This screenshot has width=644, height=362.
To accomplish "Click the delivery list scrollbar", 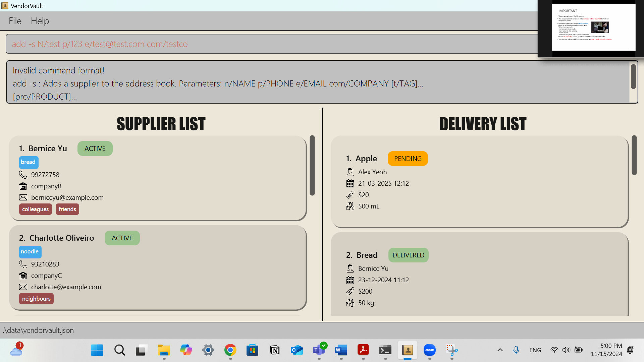I will (x=634, y=155).
